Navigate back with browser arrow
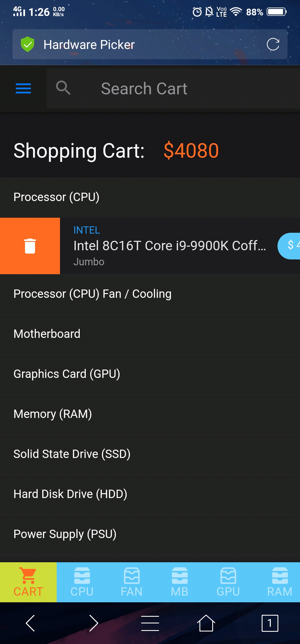The height and width of the screenshot is (644, 300). (31, 623)
